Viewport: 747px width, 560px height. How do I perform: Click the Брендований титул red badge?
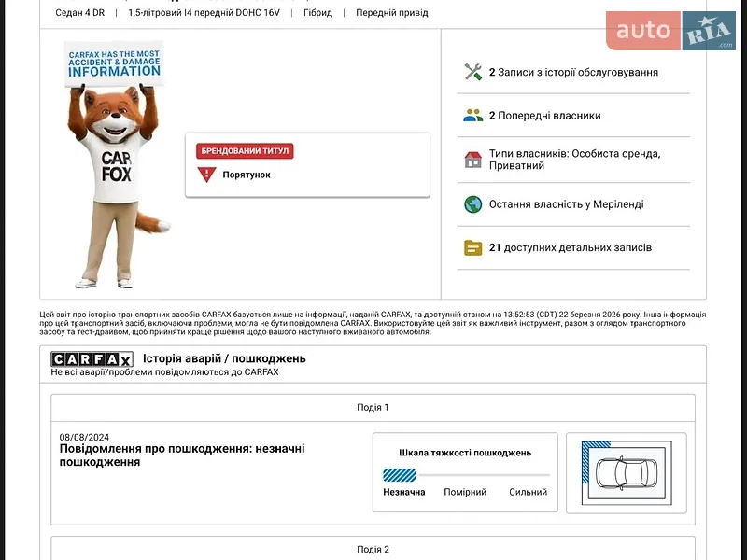pos(245,151)
